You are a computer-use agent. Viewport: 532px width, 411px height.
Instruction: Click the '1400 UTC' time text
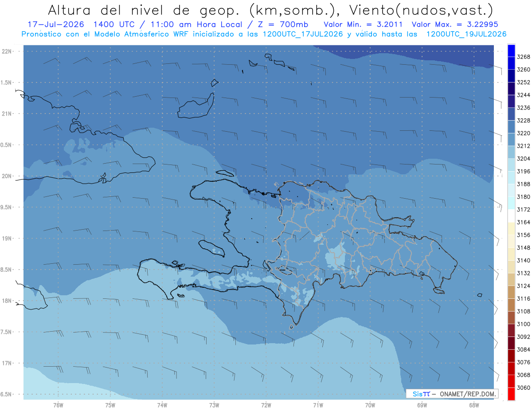[114, 25]
